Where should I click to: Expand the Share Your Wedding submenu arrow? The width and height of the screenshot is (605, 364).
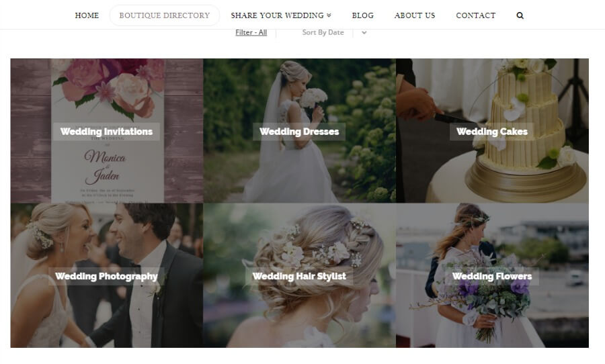pyautogui.click(x=329, y=15)
